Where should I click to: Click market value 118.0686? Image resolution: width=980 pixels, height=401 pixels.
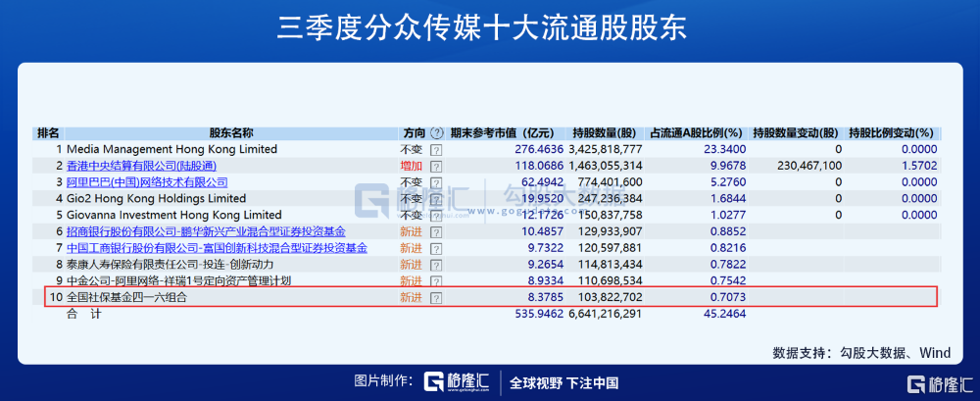[539, 166]
